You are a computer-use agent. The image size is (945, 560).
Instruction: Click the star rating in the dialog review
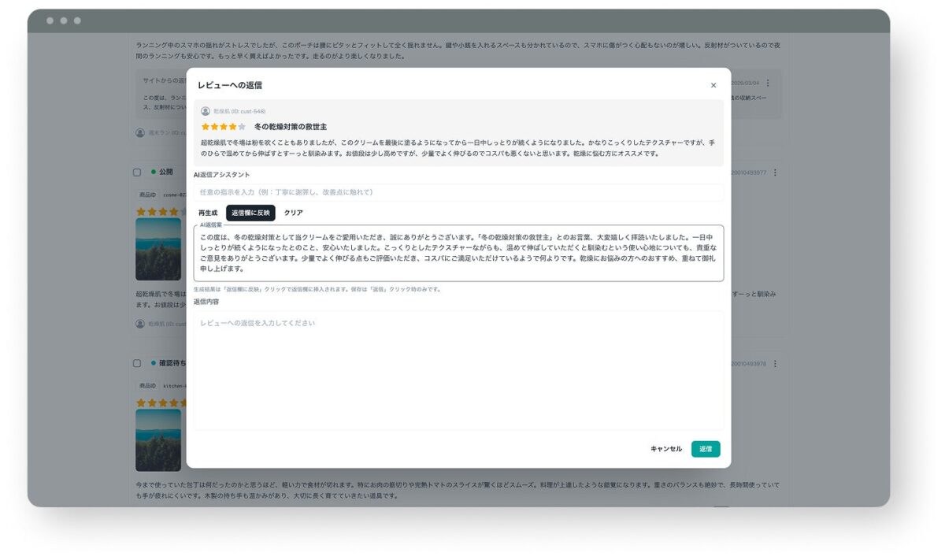pyautogui.click(x=224, y=127)
